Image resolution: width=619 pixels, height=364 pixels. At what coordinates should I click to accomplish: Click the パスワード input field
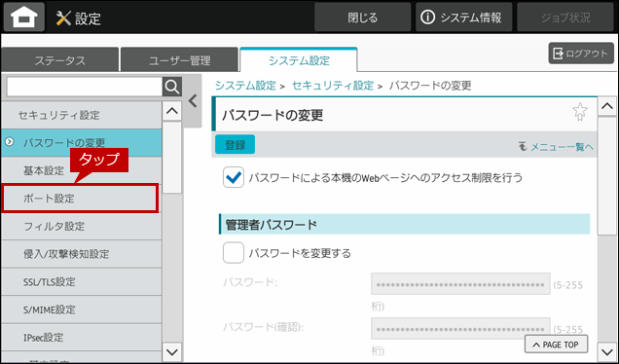point(460,284)
